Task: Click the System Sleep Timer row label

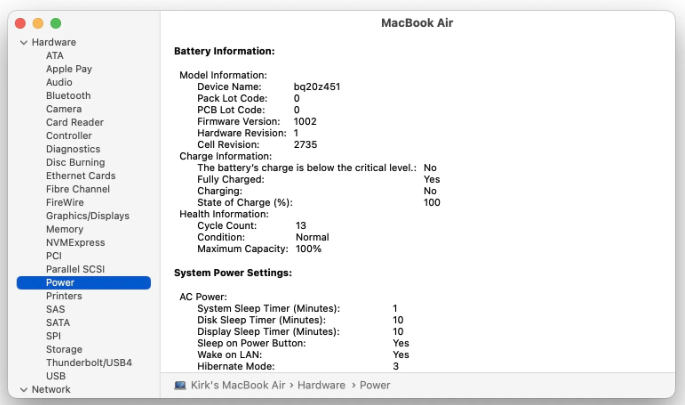Action: [268, 308]
